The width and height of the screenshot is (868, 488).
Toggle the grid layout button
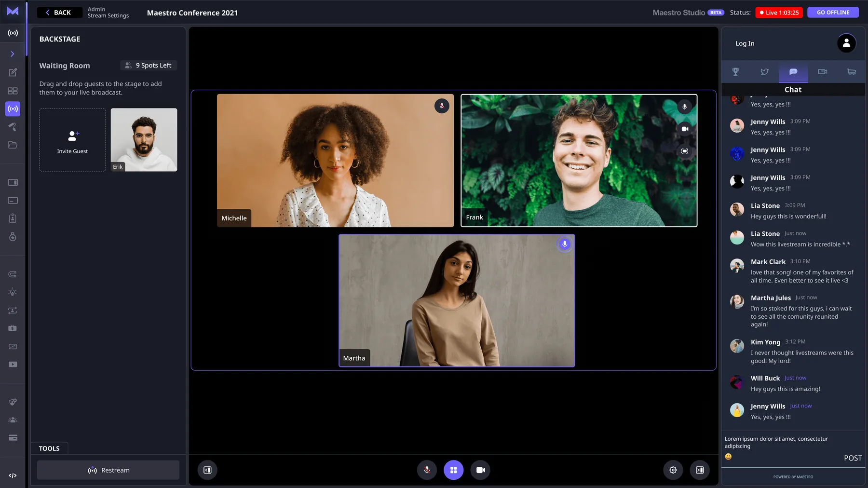coord(453,470)
